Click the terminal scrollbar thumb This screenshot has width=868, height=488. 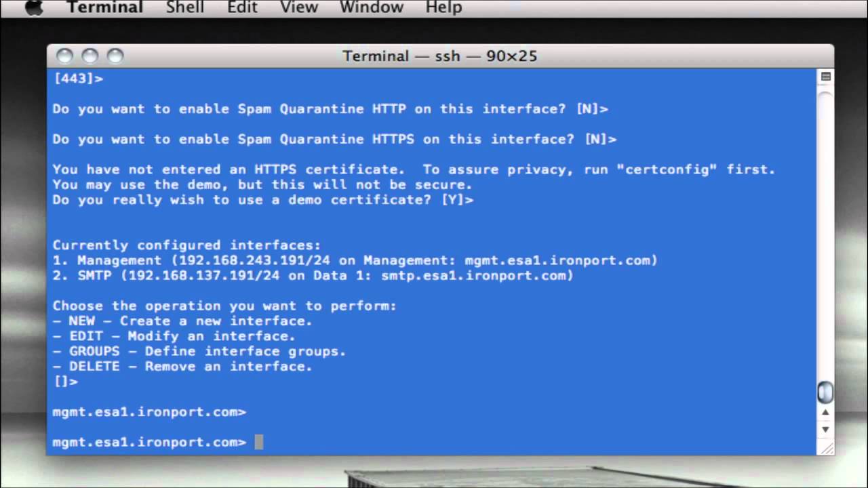pyautogui.click(x=825, y=392)
